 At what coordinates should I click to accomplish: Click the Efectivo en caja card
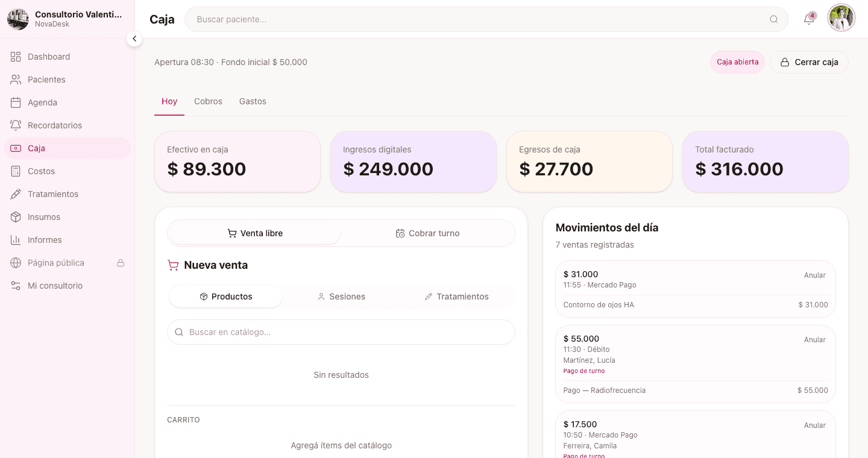tap(237, 162)
